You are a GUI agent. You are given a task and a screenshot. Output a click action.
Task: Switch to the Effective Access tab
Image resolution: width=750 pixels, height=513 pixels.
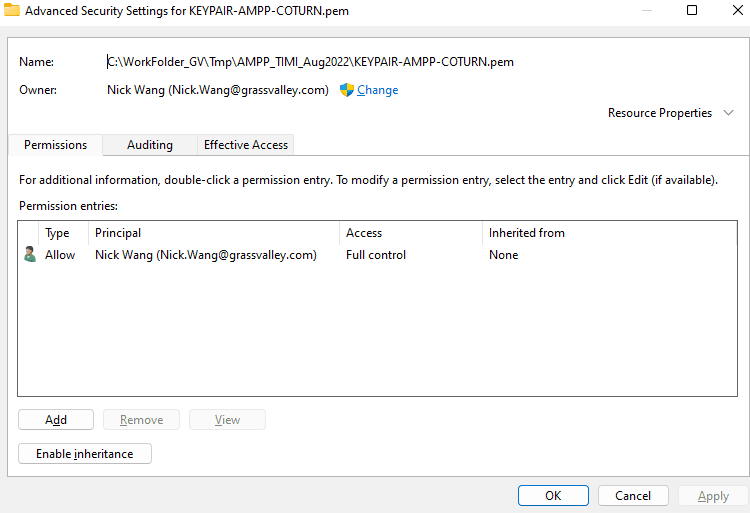[x=246, y=145]
